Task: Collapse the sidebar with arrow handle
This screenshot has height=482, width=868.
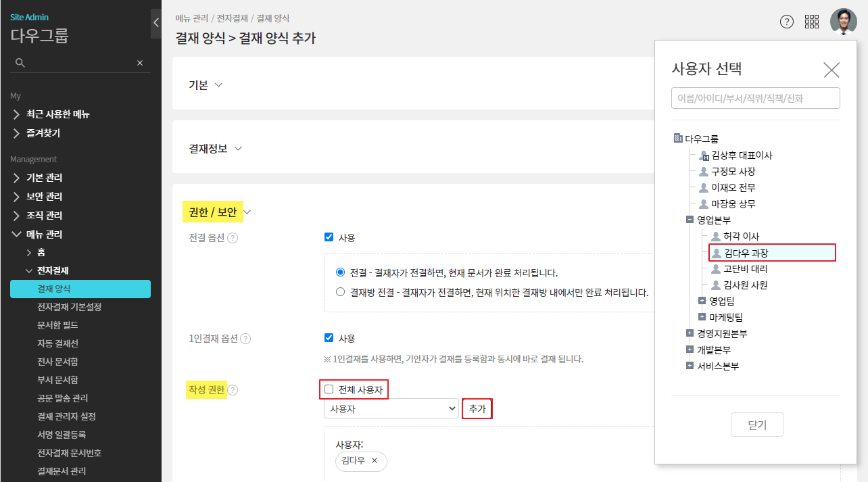Action: pyautogui.click(x=155, y=23)
